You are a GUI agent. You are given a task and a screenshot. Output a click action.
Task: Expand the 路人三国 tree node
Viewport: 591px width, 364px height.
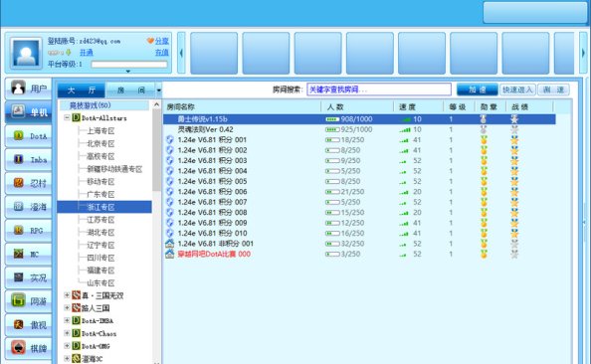67,308
